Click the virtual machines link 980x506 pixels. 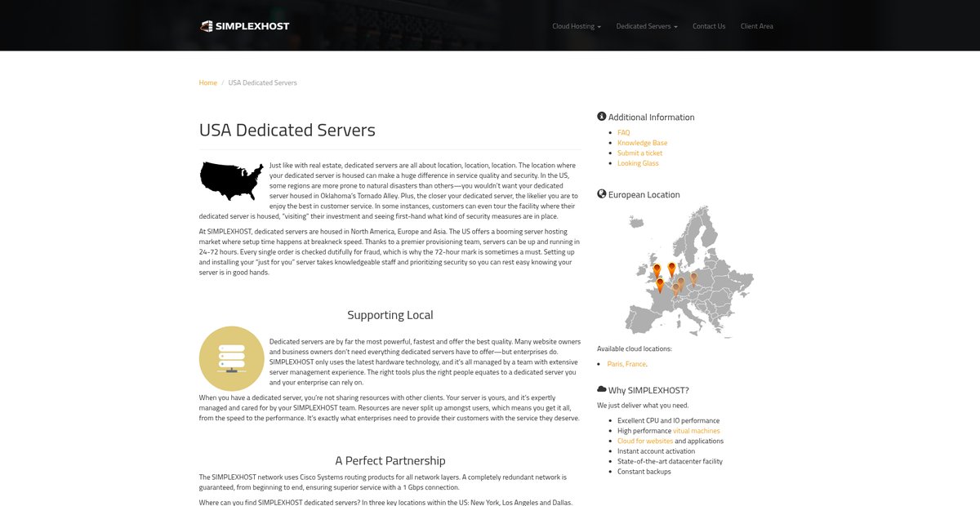coord(697,430)
